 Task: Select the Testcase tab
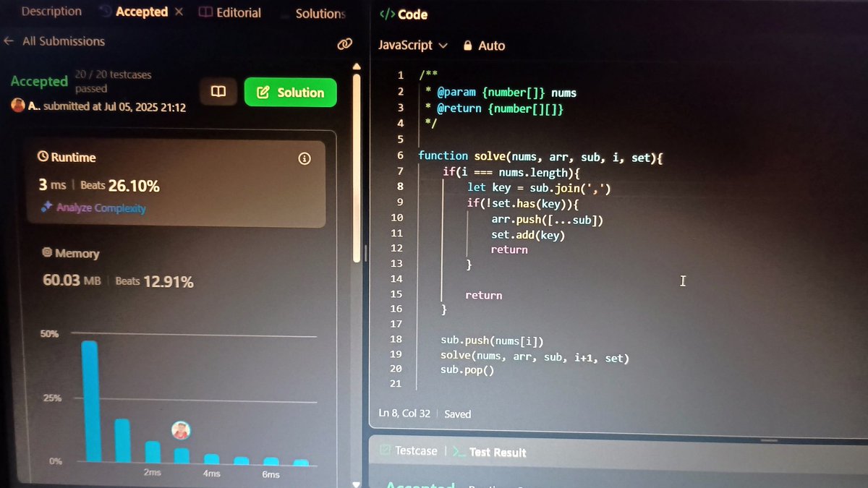(409, 450)
